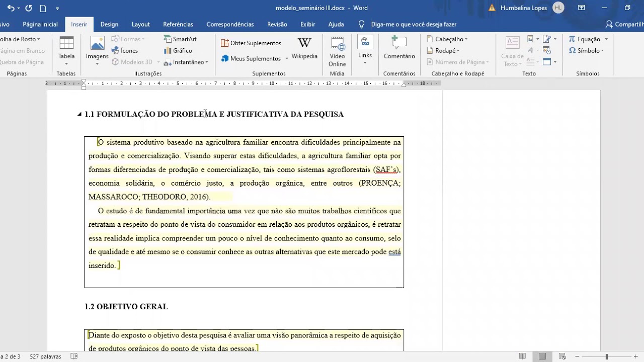
Task: Open the Símbolo symbol menu
Action: click(587, 50)
